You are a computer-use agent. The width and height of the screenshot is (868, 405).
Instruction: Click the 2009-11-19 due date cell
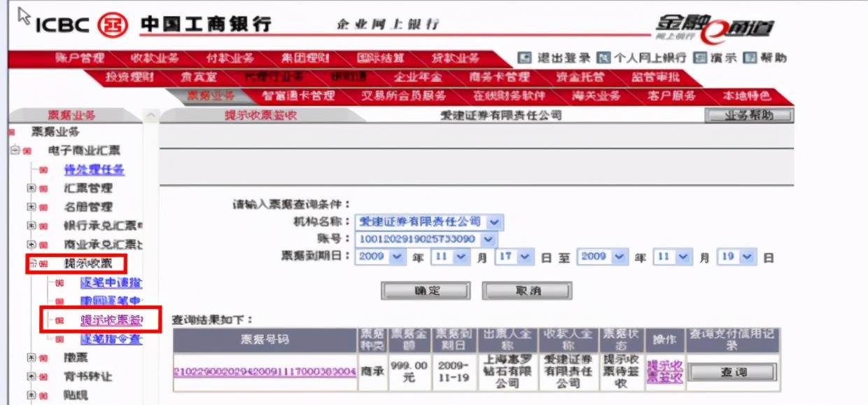coord(454,371)
